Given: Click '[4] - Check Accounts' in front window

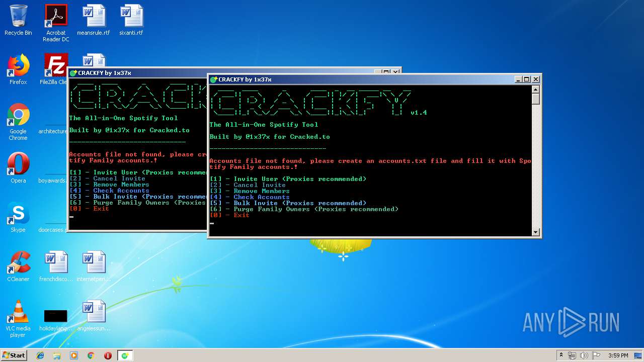Looking at the screenshot, I should [250, 197].
